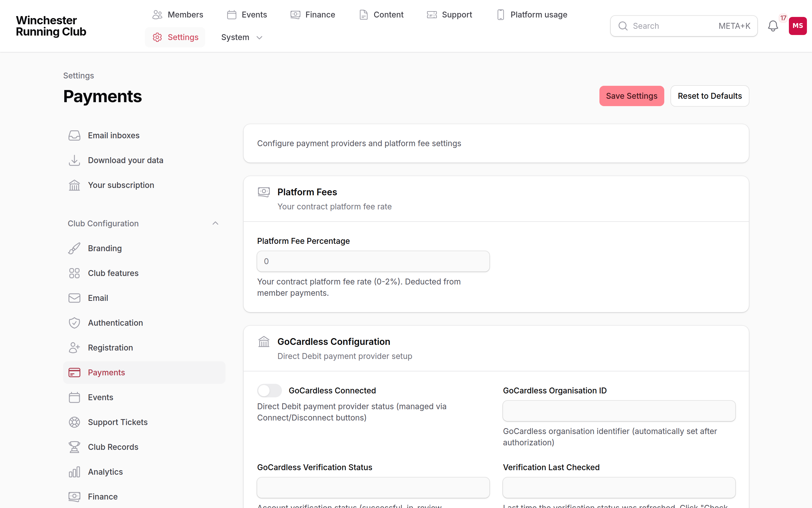Select the Settings navigation tab
Screen dimensions: 812x508
[x=175, y=37]
